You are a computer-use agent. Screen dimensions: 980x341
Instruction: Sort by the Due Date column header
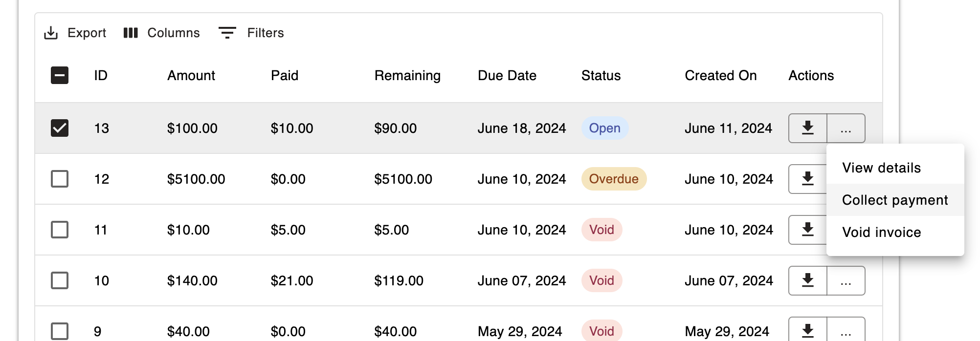(x=507, y=76)
